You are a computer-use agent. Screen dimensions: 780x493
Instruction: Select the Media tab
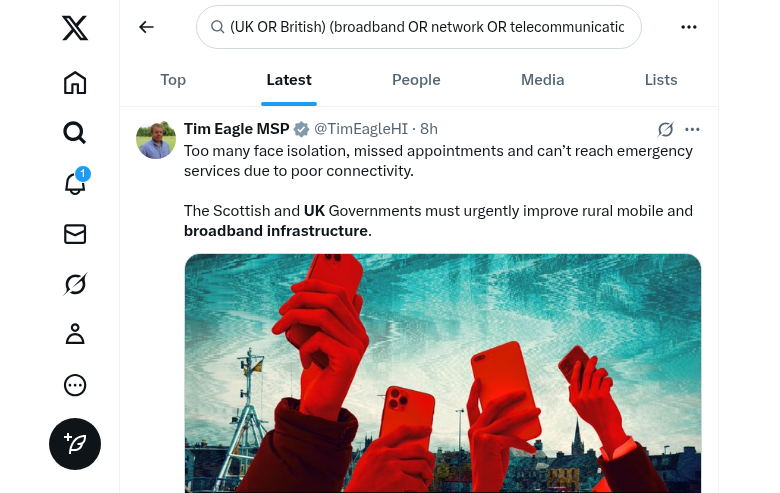[543, 80]
